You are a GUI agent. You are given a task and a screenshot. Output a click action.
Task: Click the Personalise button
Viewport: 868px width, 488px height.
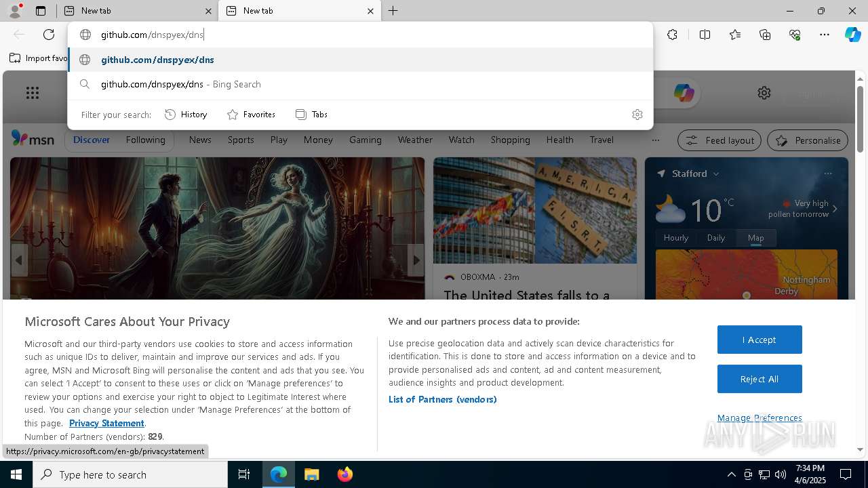(808, 140)
